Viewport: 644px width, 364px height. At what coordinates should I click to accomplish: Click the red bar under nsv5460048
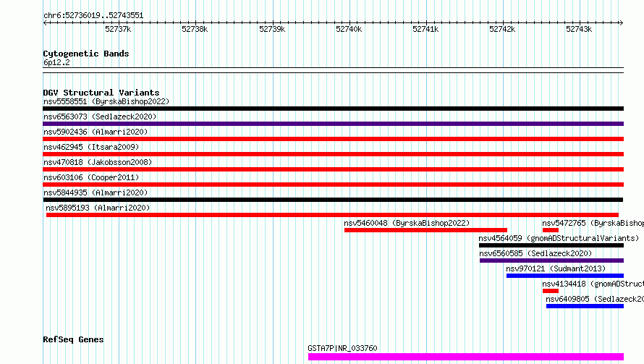point(425,230)
